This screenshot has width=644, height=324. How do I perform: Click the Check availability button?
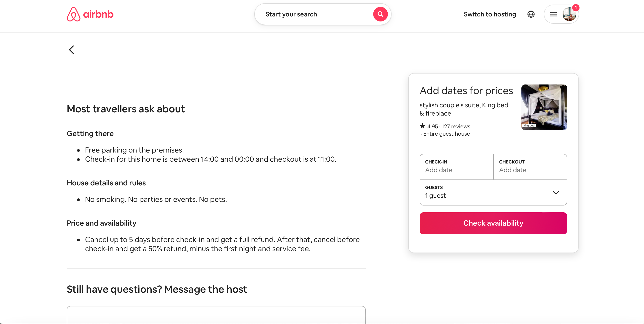click(493, 223)
